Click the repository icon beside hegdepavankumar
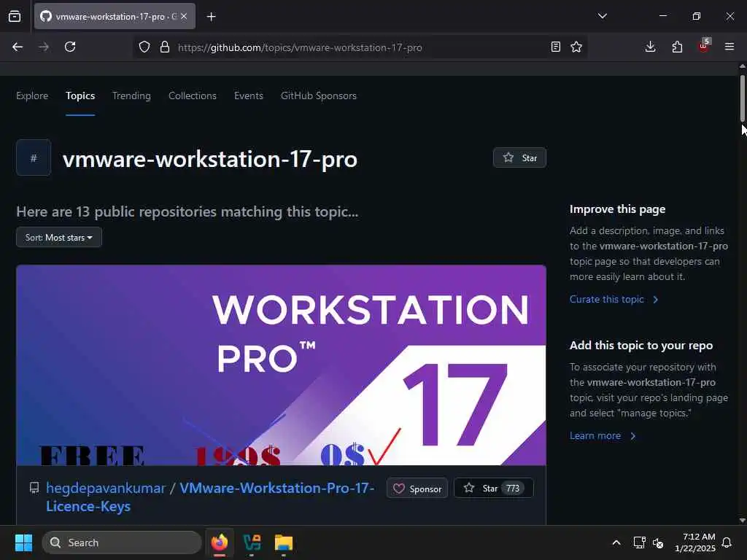747x560 pixels. 34,488
